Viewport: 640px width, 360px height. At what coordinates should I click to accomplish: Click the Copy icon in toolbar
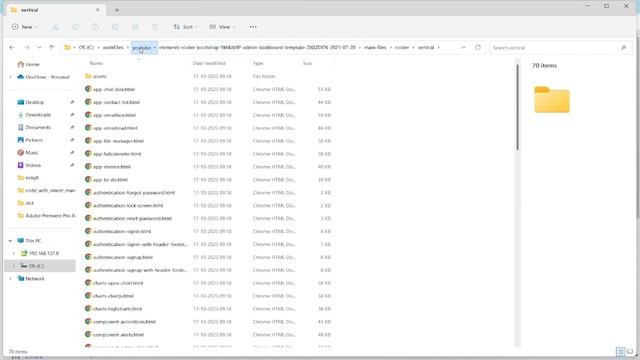pos(75,27)
